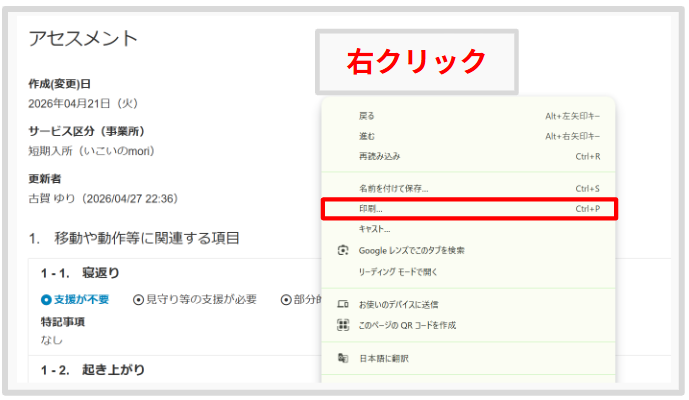Click section heading 移動や動作等に関連する項目
Image resolution: width=689 pixels, height=400 pixels.
(147, 238)
